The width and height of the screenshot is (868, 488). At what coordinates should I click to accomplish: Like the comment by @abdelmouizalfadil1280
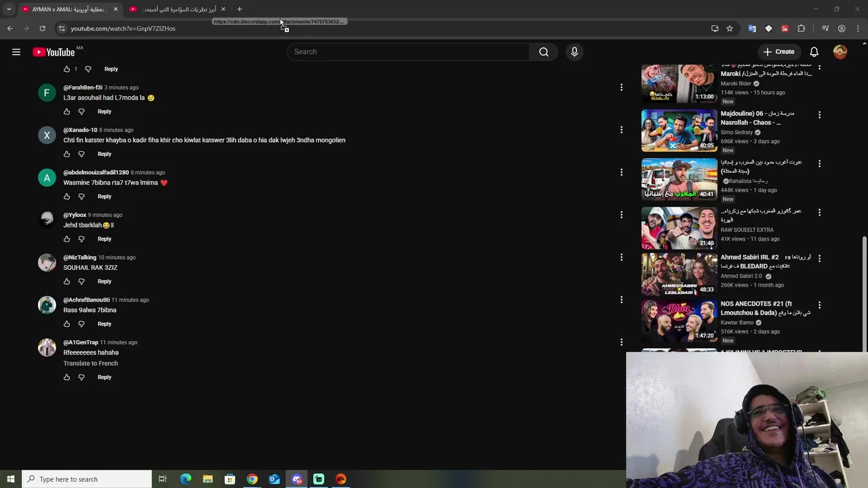click(66, 197)
